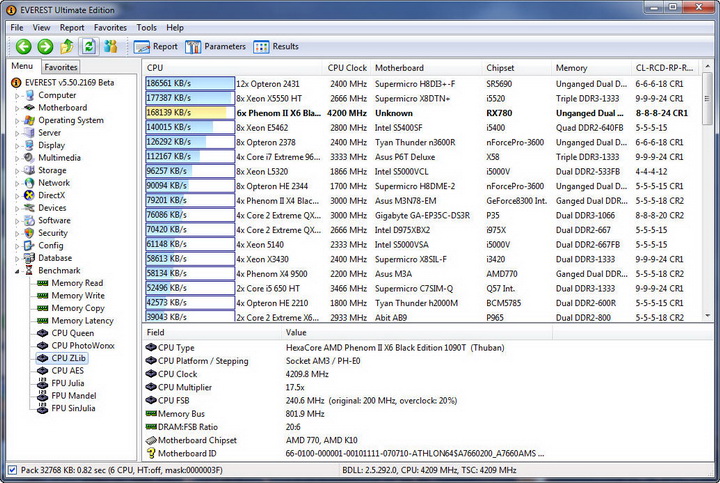The height and width of the screenshot is (483, 720).
Task: Select the DirectX tree icon
Action: (x=30, y=195)
